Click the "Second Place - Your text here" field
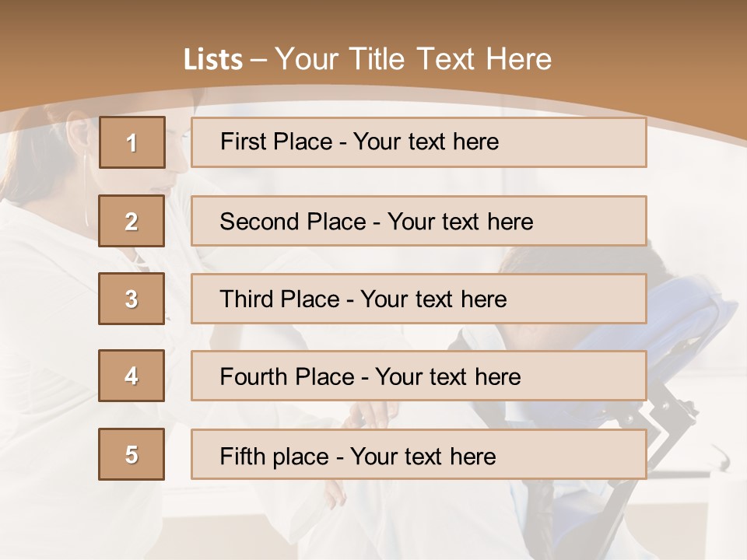This screenshot has height=560, width=747. (419, 221)
